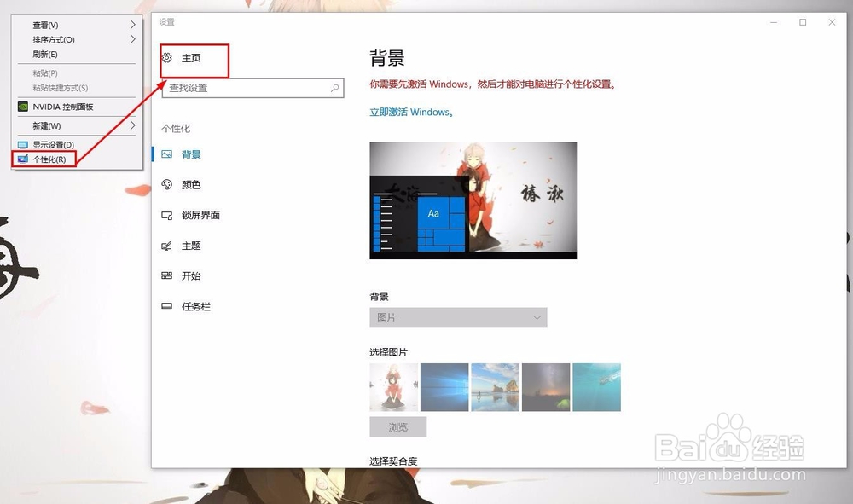Viewport: 853px width, 504px height.
Task: Select the 锁屏界面 (Lock screen) icon
Action: (167, 215)
